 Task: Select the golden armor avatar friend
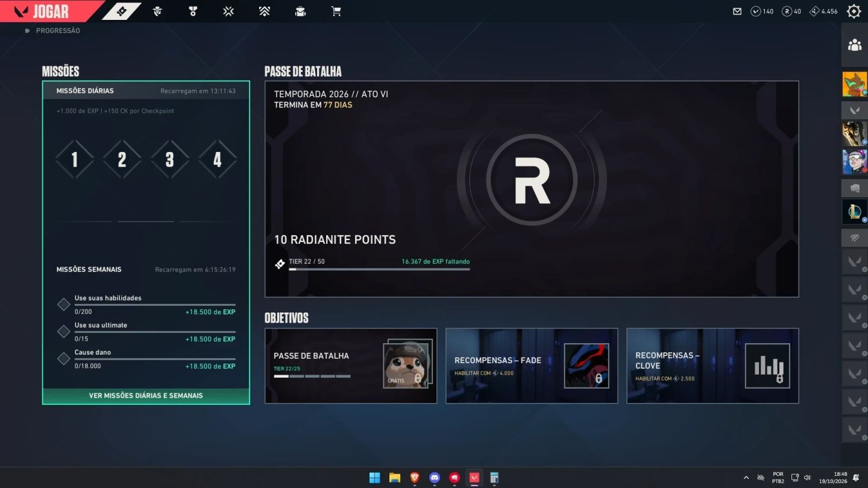click(855, 134)
